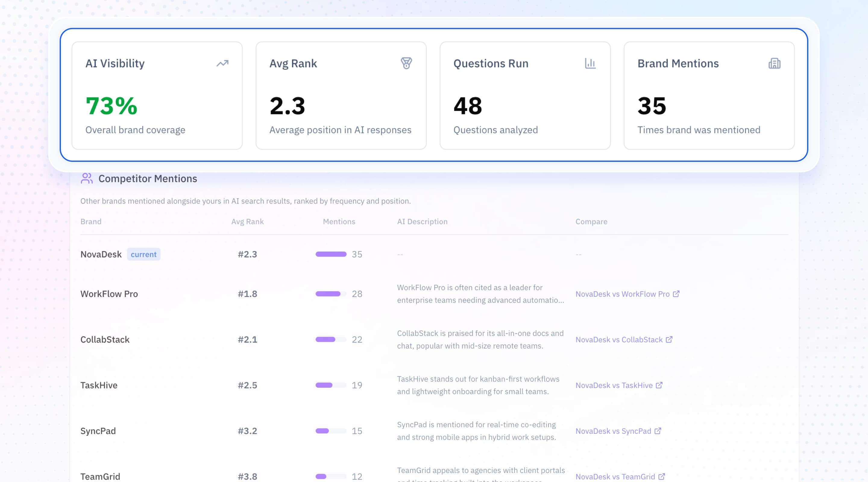This screenshot has height=482, width=868.
Task: Click the #3.8 rank for TeamGrid
Action: tap(247, 476)
